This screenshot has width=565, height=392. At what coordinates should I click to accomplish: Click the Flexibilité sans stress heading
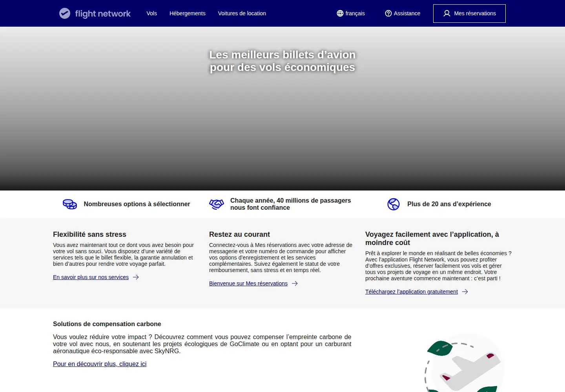pos(89,234)
